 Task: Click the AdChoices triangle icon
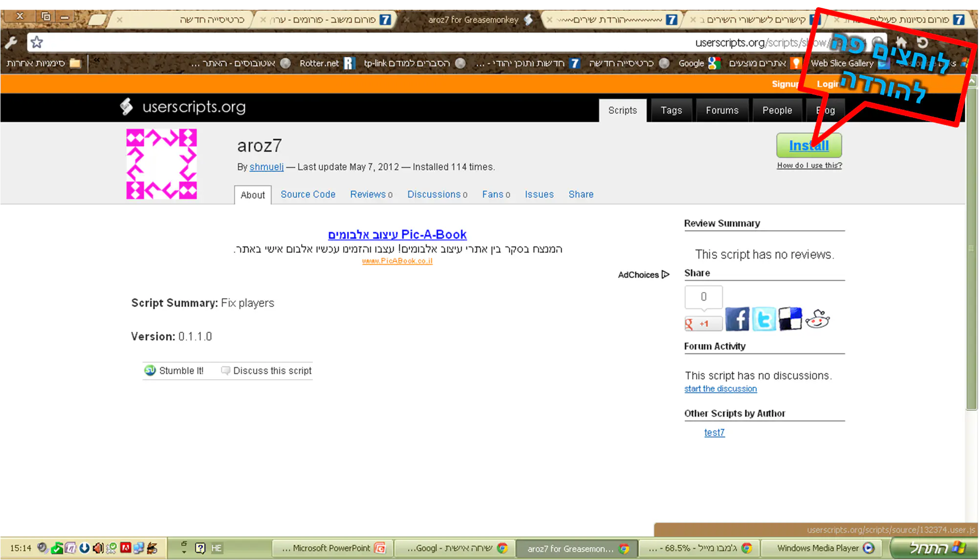[x=665, y=275]
